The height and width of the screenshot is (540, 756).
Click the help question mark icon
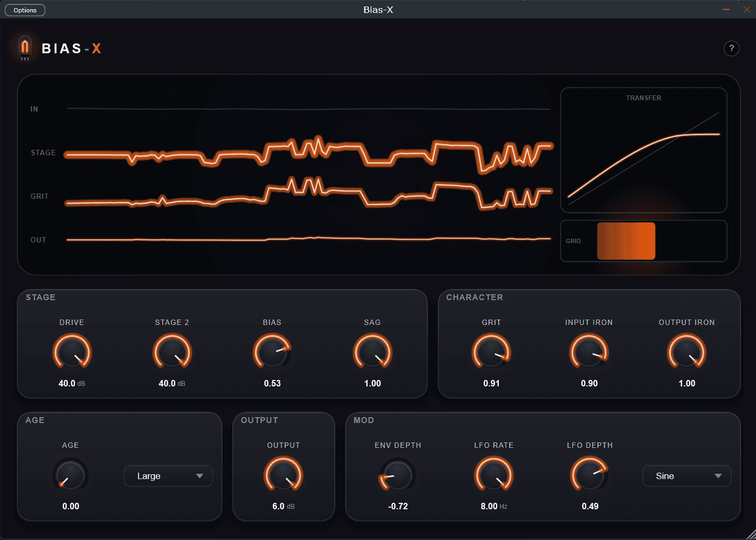point(731,49)
